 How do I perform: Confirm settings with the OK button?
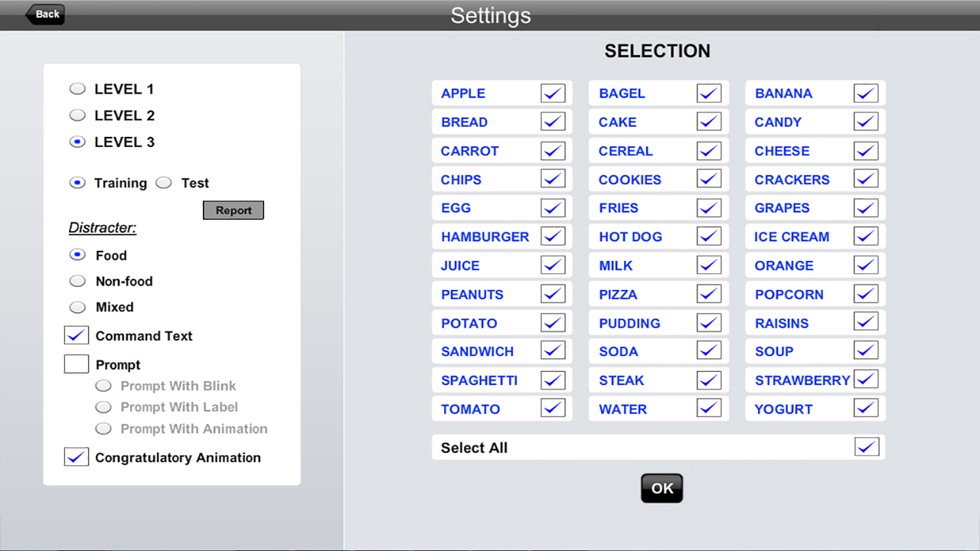pyautogui.click(x=661, y=488)
